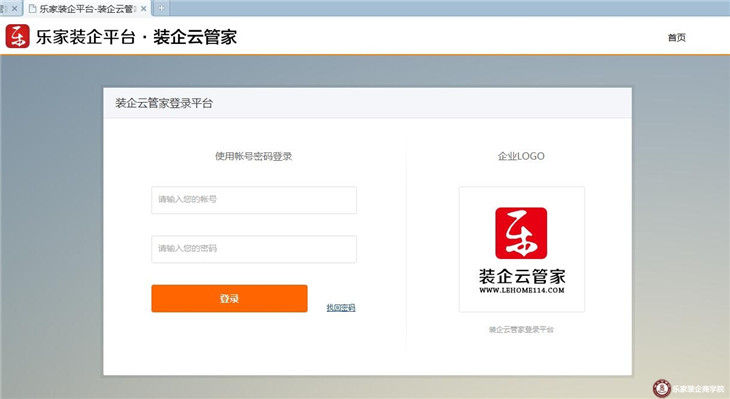Viewport: 730px width, 399px height.
Task: Open the 找回密码 recover password link
Action: [341, 308]
